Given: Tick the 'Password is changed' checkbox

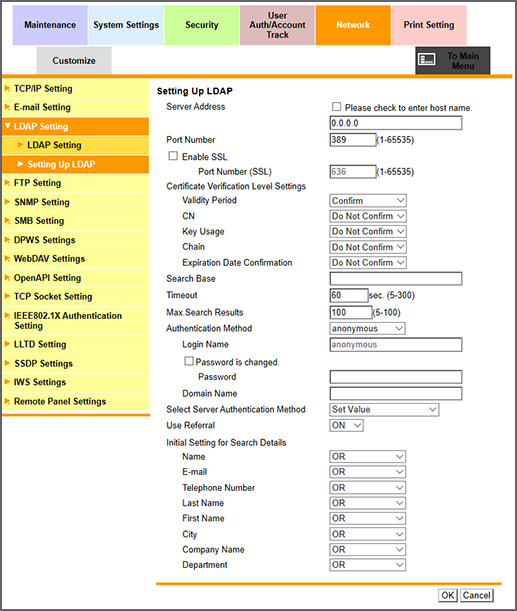Looking at the screenshot, I should [x=189, y=361].
